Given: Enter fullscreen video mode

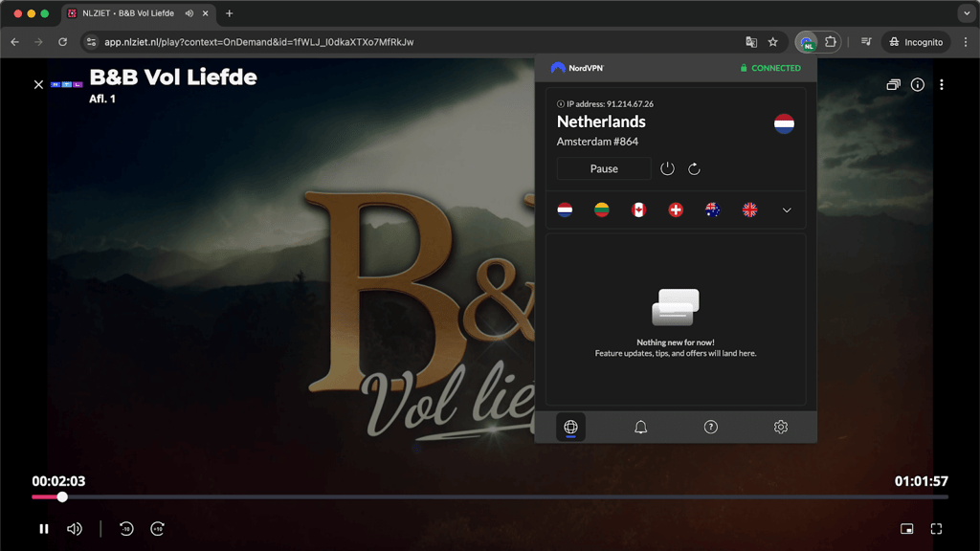Looking at the screenshot, I should [x=936, y=529].
